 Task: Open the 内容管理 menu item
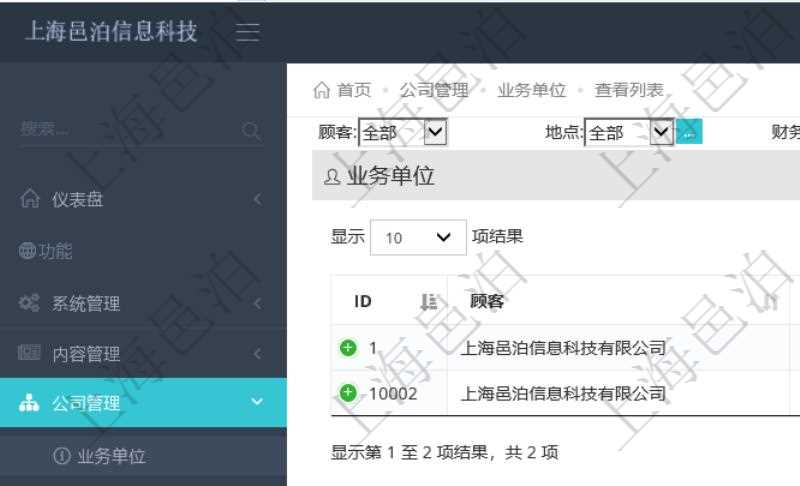tap(143, 353)
